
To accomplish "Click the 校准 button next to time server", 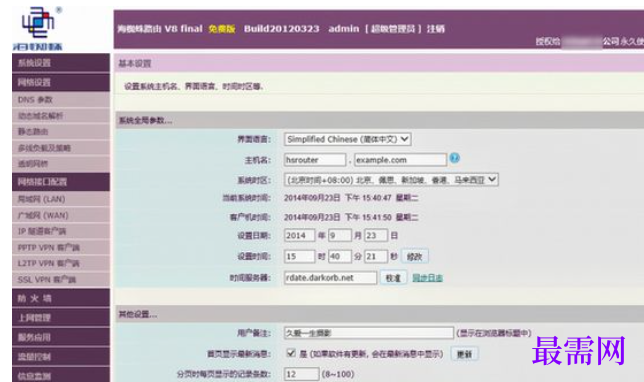I will pos(393,278).
